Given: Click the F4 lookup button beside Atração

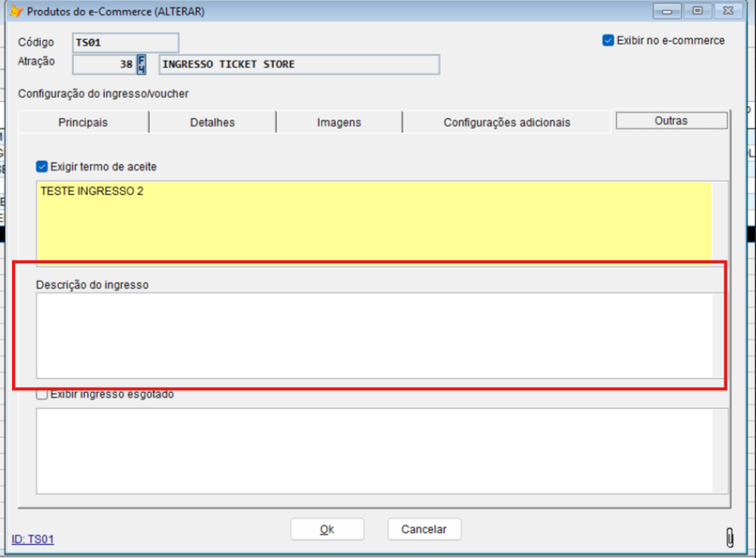Looking at the screenshot, I should [x=141, y=65].
